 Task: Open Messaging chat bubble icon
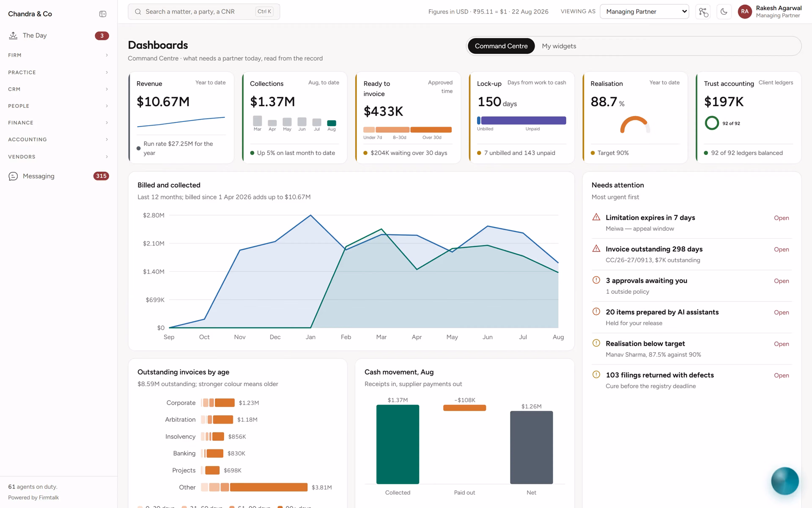(13, 176)
